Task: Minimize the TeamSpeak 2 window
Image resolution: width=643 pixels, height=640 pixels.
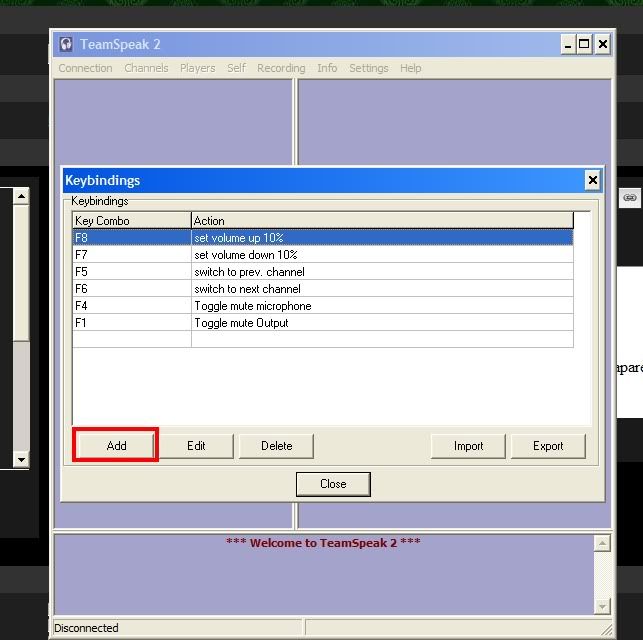Action: click(x=568, y=44)
